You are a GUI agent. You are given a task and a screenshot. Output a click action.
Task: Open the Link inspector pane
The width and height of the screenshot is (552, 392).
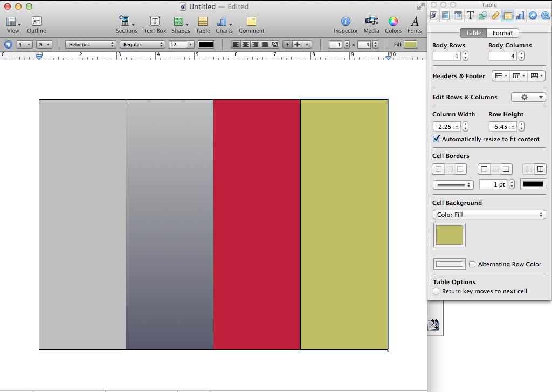(533, 16)
